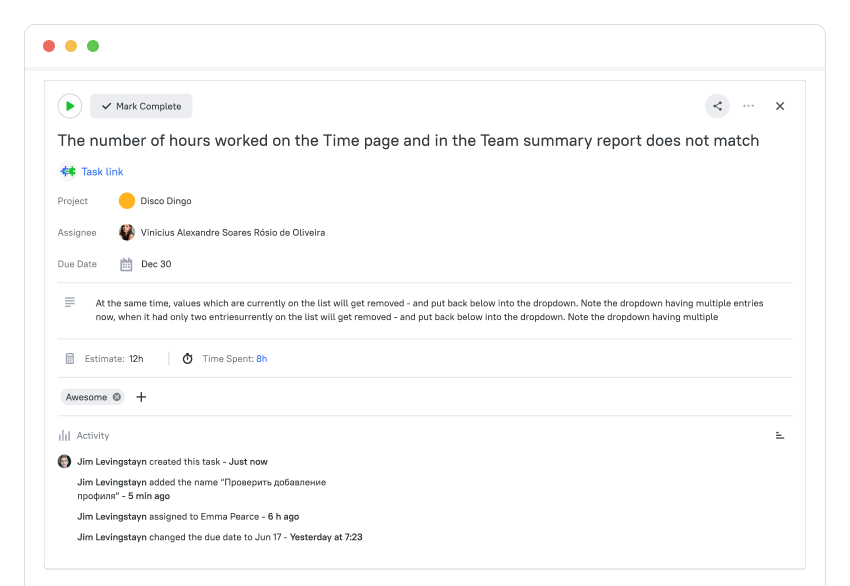The width and height of the screenshot is (850, 586).
Task: Click the Time Spent stopwatch icon
Action: 188,358
